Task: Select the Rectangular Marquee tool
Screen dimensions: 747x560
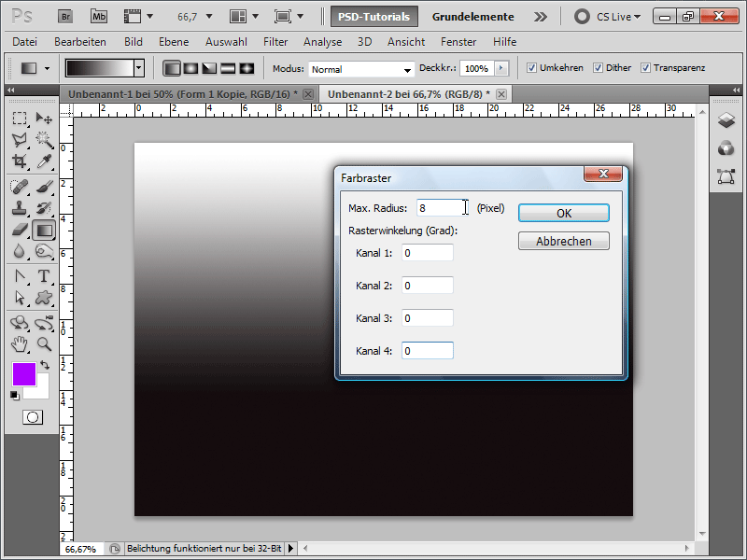Action: click(20, 118)
